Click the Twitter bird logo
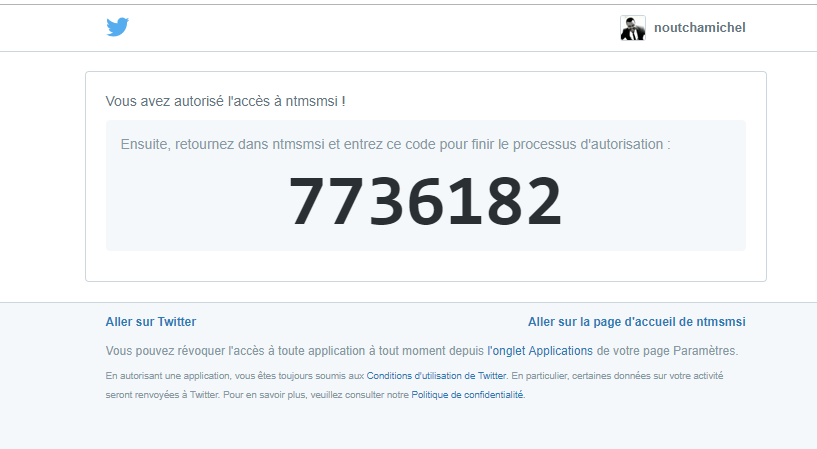The width and height of the screenshot is (817, 449). pyautogui.click(x=118, y=27)
